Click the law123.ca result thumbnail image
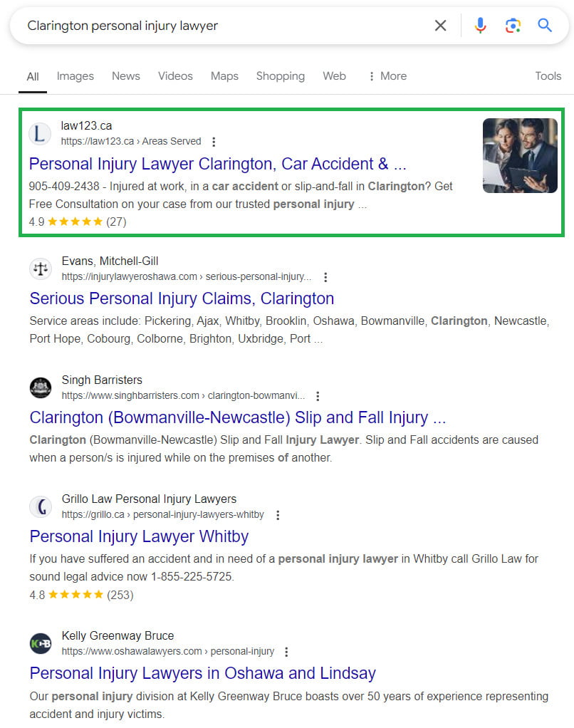Viewport: 574px width, 728px height. (520, 155)
